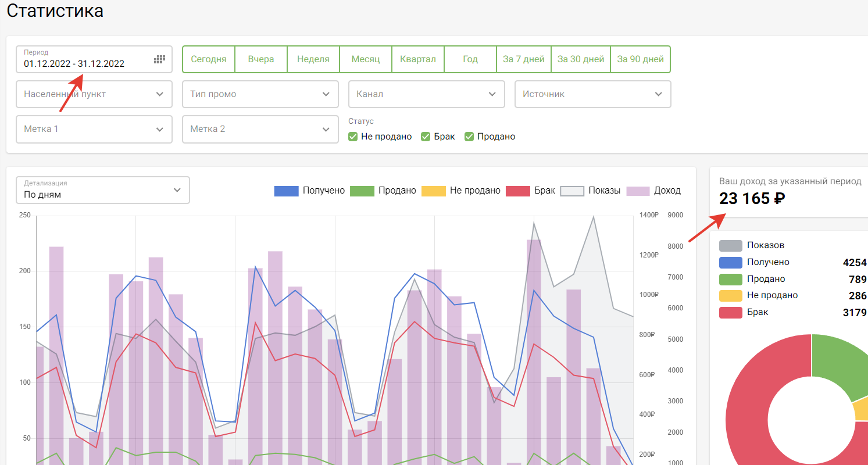Pick the Год period button
This screenshot has height=465, width=868.
coord(470,59)
